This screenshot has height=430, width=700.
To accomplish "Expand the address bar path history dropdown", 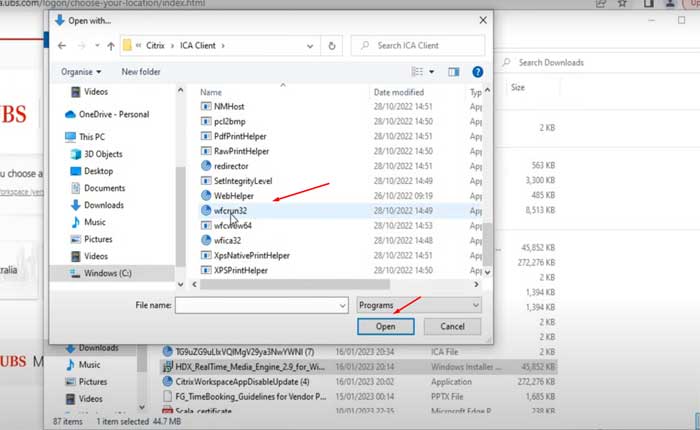I will (310, 46).
